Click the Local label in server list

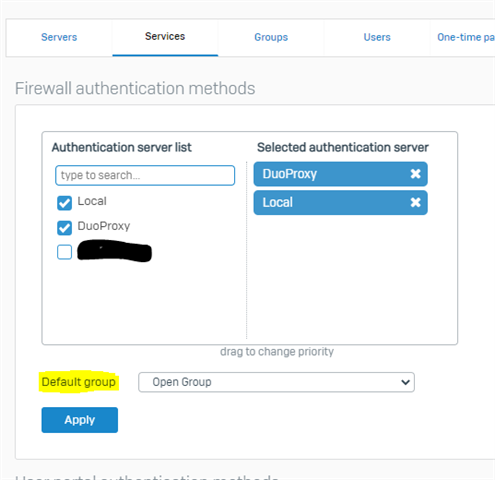coord(92,201)
